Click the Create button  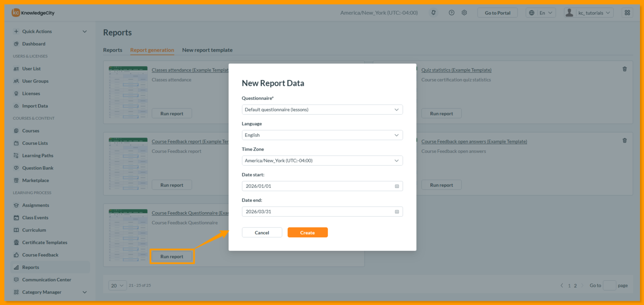coord(308,233)
